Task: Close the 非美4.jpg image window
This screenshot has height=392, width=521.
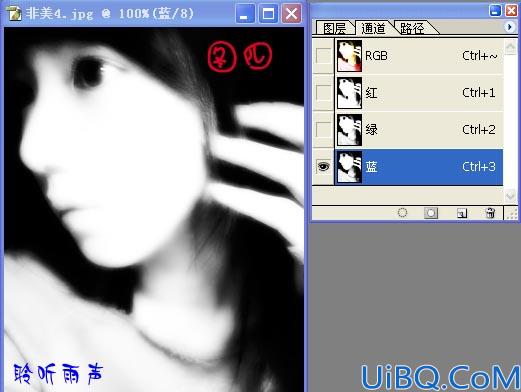Action: pyautogui.click(x=292, y=14)
